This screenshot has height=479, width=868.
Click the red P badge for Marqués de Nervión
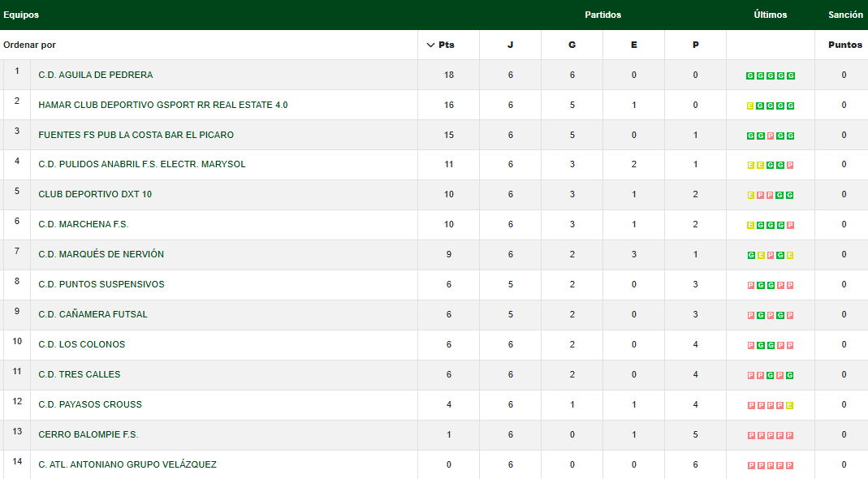point(771,255)
